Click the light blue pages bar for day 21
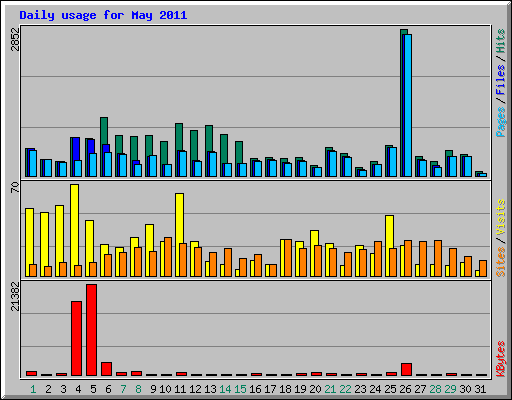The image size is (512, 400). click(x=333, y=164)
